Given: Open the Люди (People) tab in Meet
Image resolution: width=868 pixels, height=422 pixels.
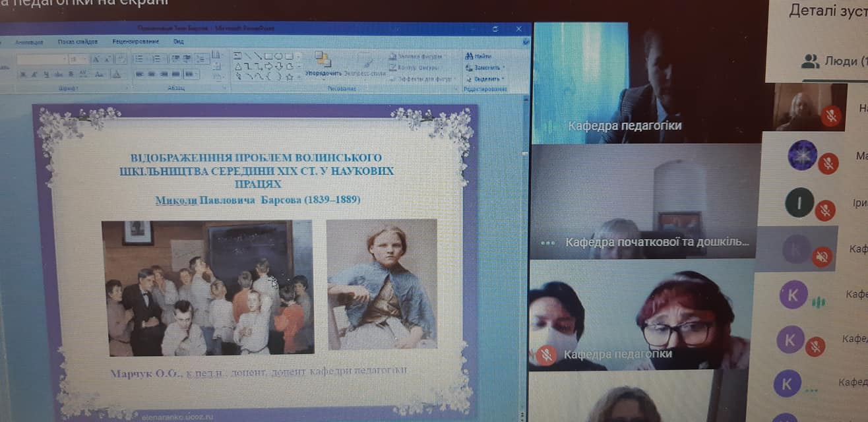Looking at the screenshot, I should click(834, 61).
